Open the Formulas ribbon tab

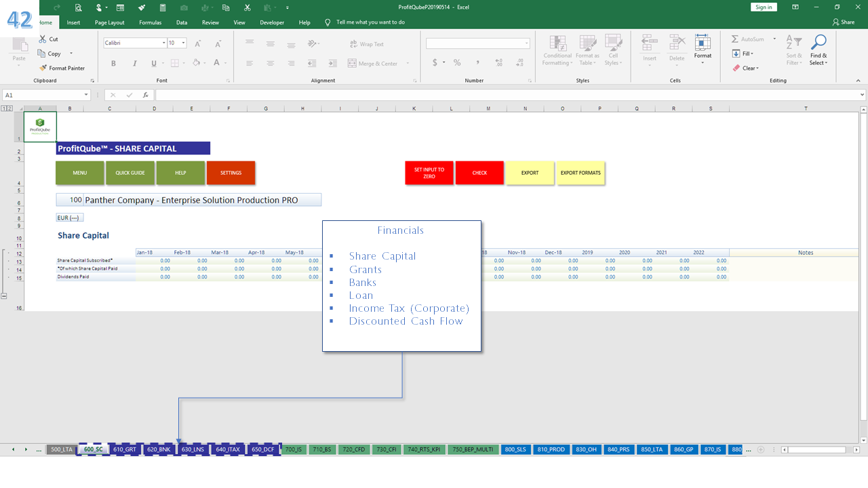(x=150, y=22)
